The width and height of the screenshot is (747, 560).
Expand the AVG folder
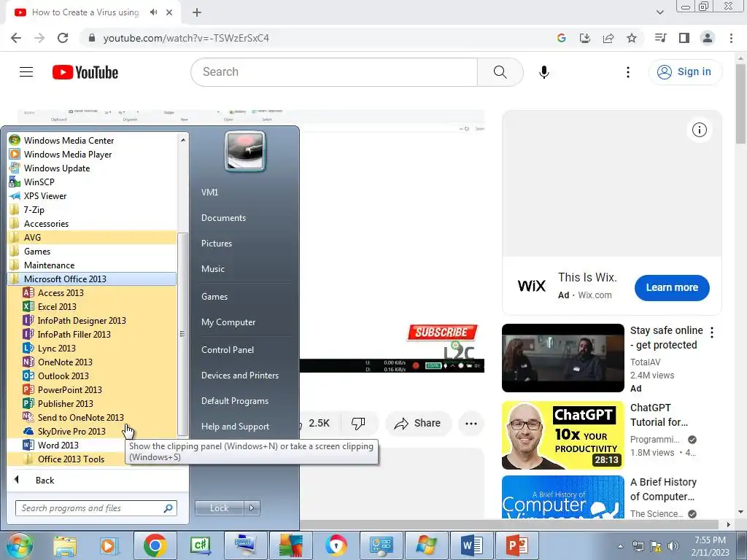(92, 237)
